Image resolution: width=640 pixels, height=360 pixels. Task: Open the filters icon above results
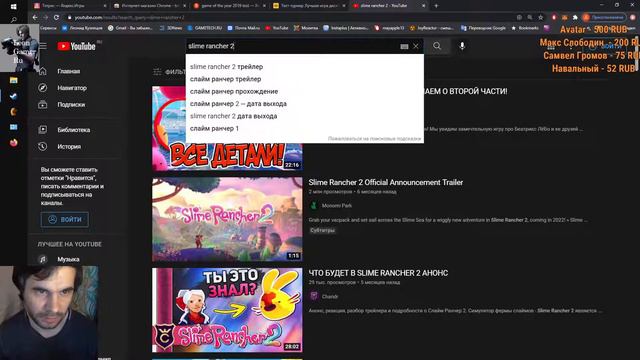(157, 72)
